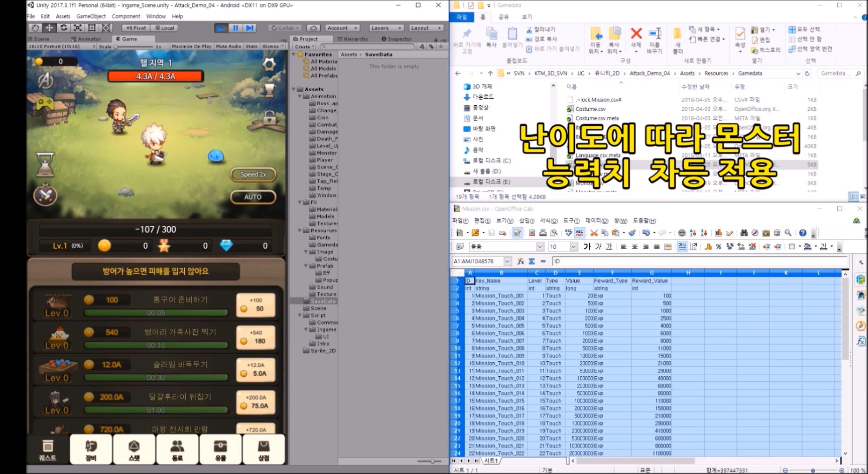868x474 pixels.
Task: Open the Layers dropdown in Unity
Action: point(386,28)
